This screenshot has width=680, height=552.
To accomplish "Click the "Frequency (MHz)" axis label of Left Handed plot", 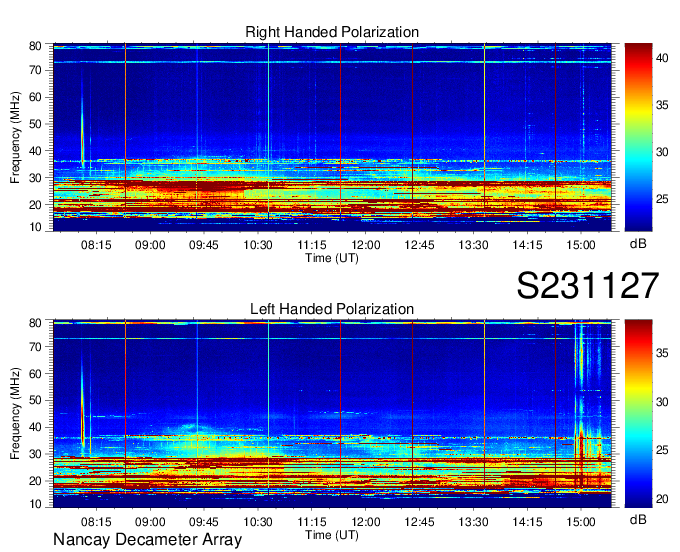I will click(15, 414).
